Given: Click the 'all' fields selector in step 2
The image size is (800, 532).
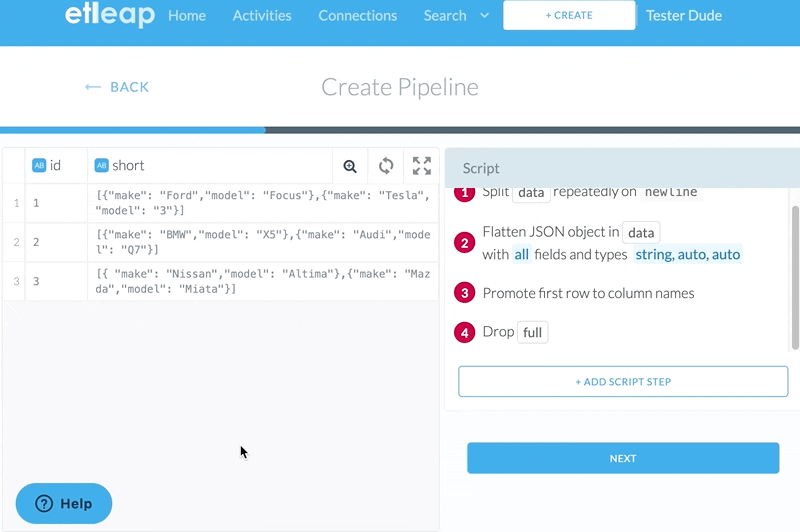Looking at the screenshot, I should (x=521, y=255).
